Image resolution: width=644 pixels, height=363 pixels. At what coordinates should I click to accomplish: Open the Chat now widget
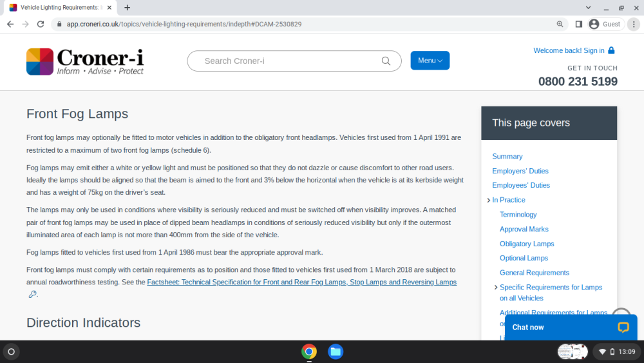571,328
